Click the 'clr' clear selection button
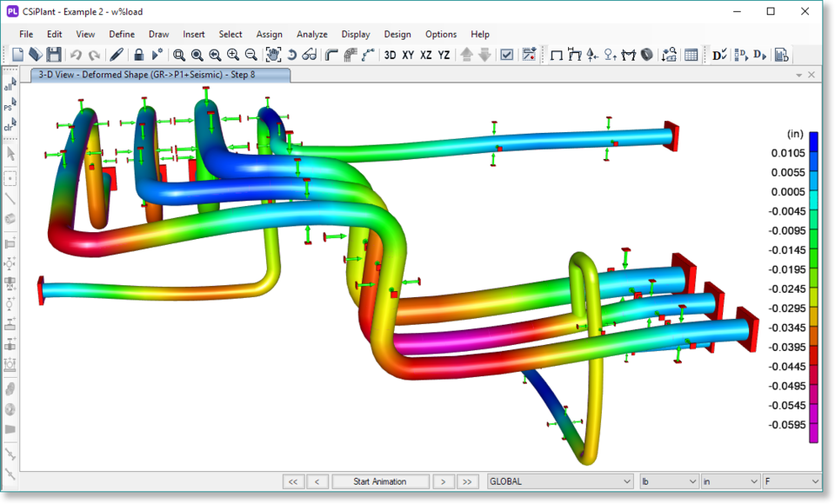835x504 pixels. [x=10, y=126]
